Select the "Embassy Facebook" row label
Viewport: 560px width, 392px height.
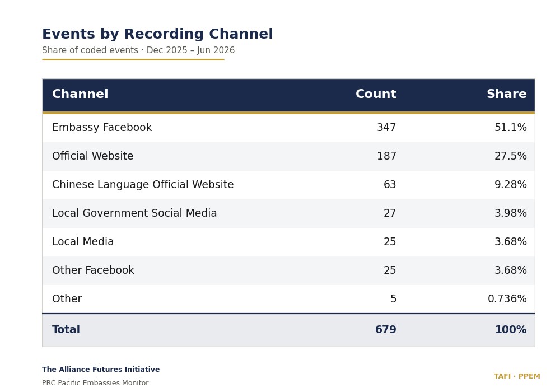(102, 128)
